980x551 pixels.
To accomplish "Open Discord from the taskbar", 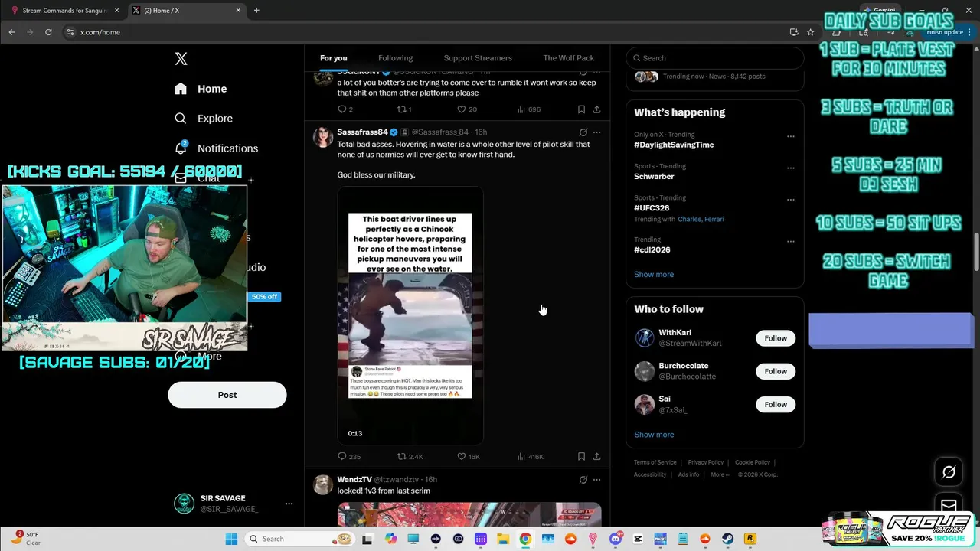I will click(x=616, y=539).
